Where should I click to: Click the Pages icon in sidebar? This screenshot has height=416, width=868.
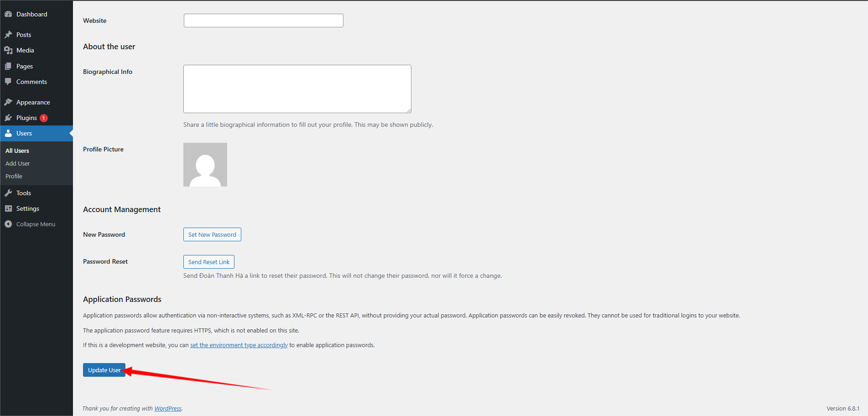coord(8,66)
